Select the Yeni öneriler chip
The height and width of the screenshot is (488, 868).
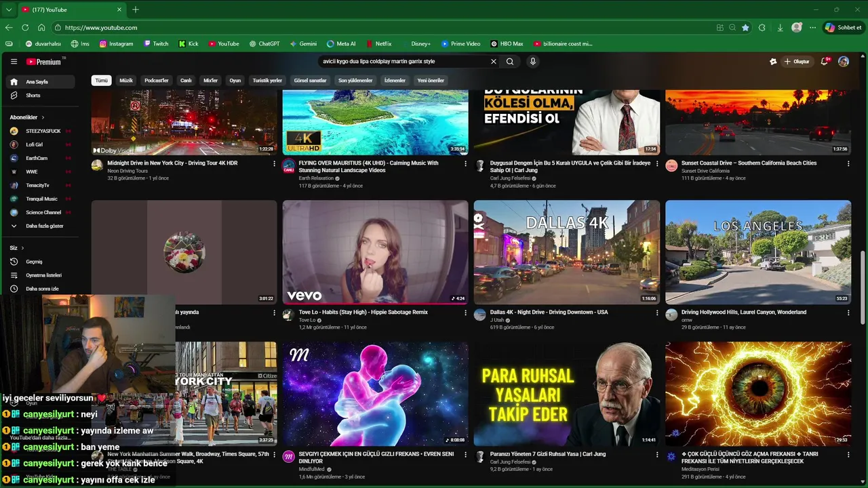coord(431,81)
